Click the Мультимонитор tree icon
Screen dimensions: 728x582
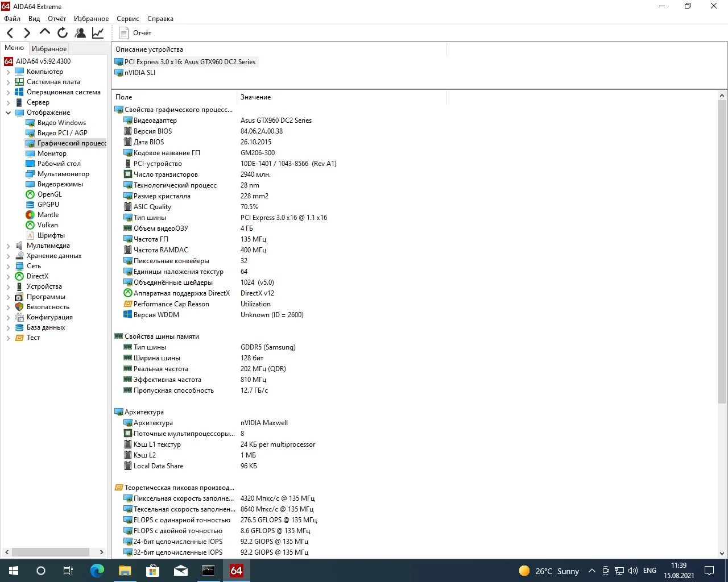coord(30,174)
